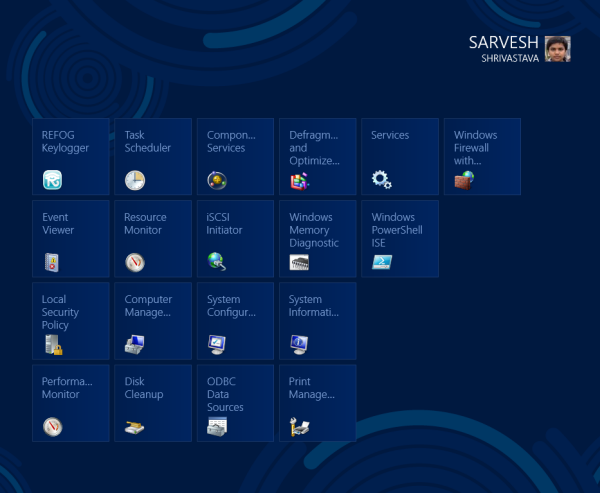
Task: Click the 'Defragm... and Optimize...' label
Action: point(314,148)
